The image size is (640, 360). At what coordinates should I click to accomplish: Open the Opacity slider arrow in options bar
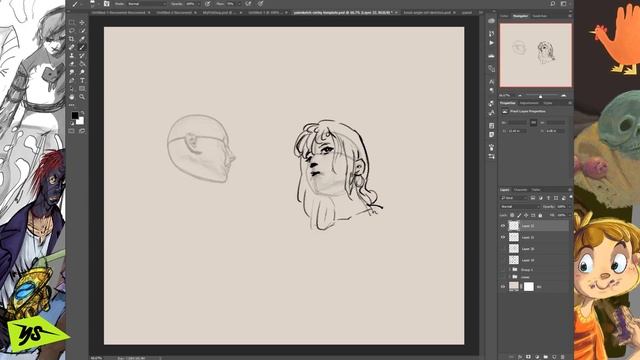coord(198,4)
